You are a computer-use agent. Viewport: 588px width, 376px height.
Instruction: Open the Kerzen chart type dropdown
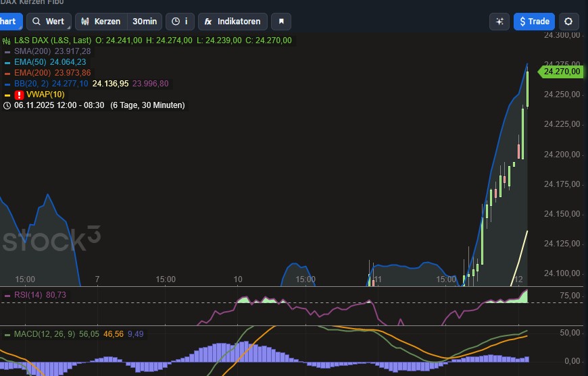[101, 22]
